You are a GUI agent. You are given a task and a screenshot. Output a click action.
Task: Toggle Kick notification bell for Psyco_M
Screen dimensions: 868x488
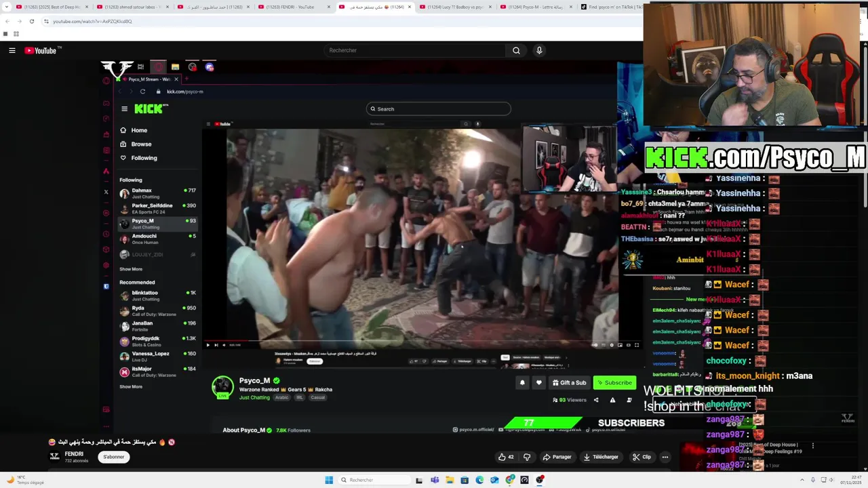click(x=522, y=383)
